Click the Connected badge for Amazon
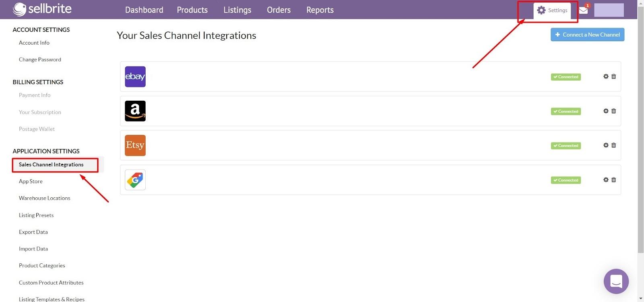 566,112
